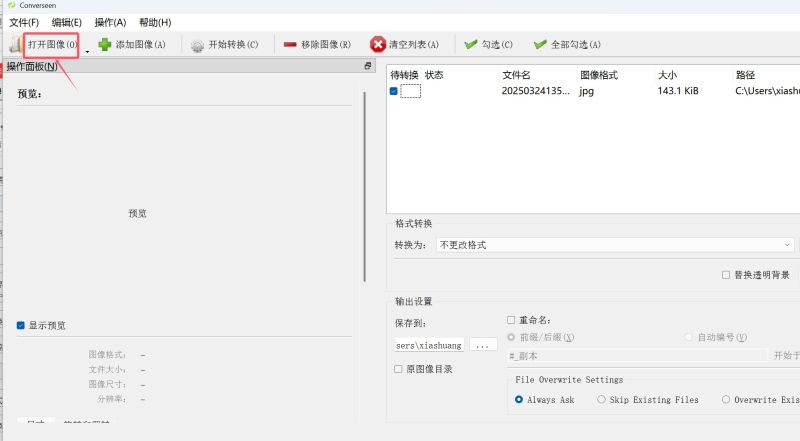Image resolution: width=800 pixels, height=441 pixels.
Task: Open the 编辑(E) menu
Action: click(67, 22)
